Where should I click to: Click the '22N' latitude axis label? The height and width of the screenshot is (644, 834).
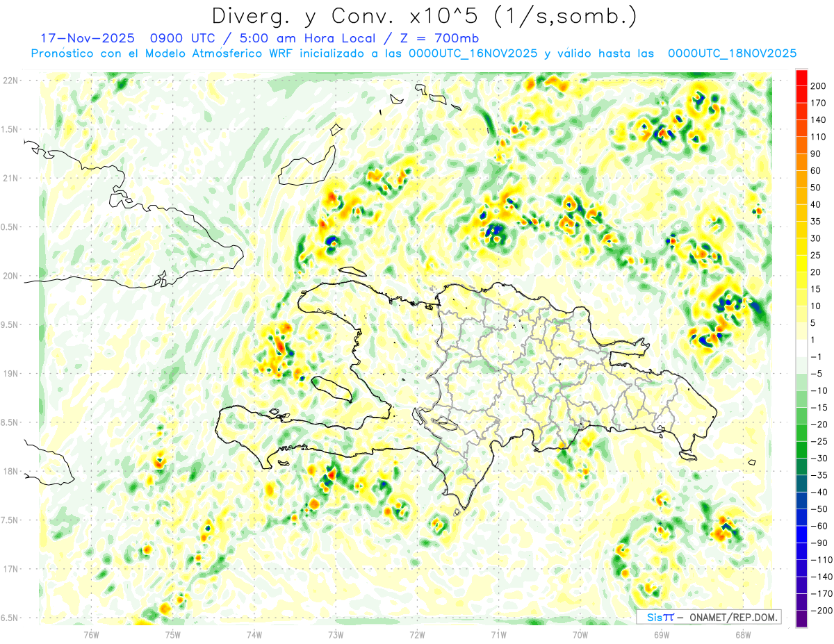(x=10, y=81)
